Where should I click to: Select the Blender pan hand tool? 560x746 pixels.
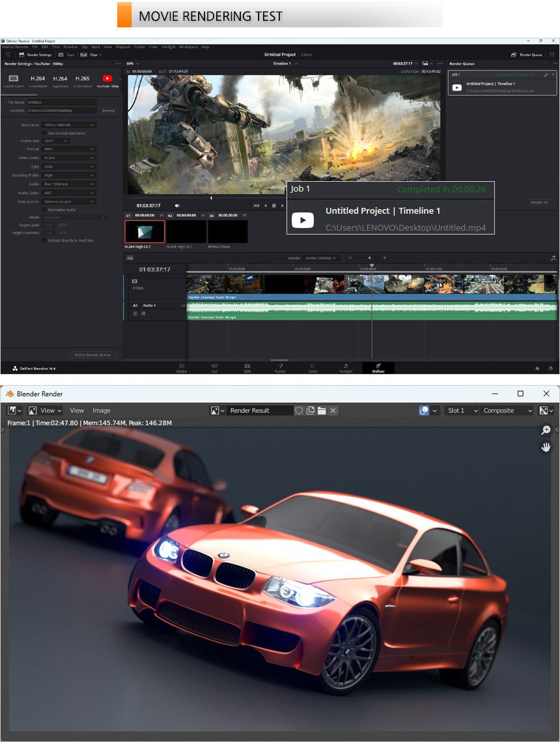pos(546,447)
